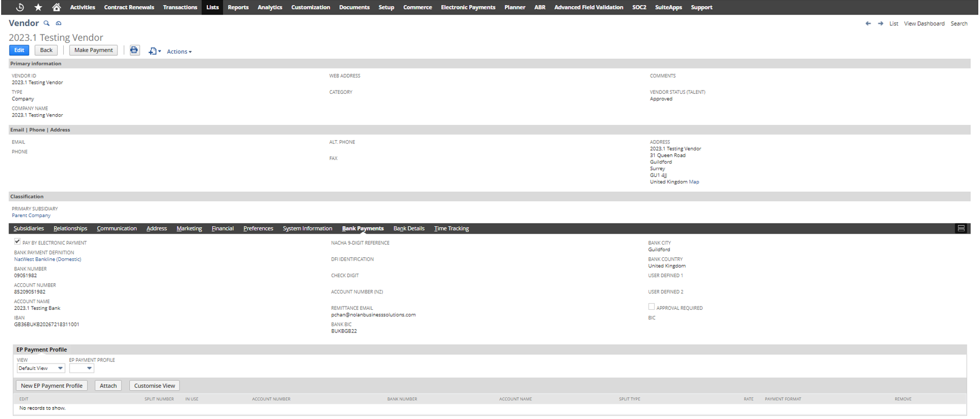Viewport: 980px width, 419px height.
Task: Click the dashboard icon beside Vendor title
Action: click(58, 23)
